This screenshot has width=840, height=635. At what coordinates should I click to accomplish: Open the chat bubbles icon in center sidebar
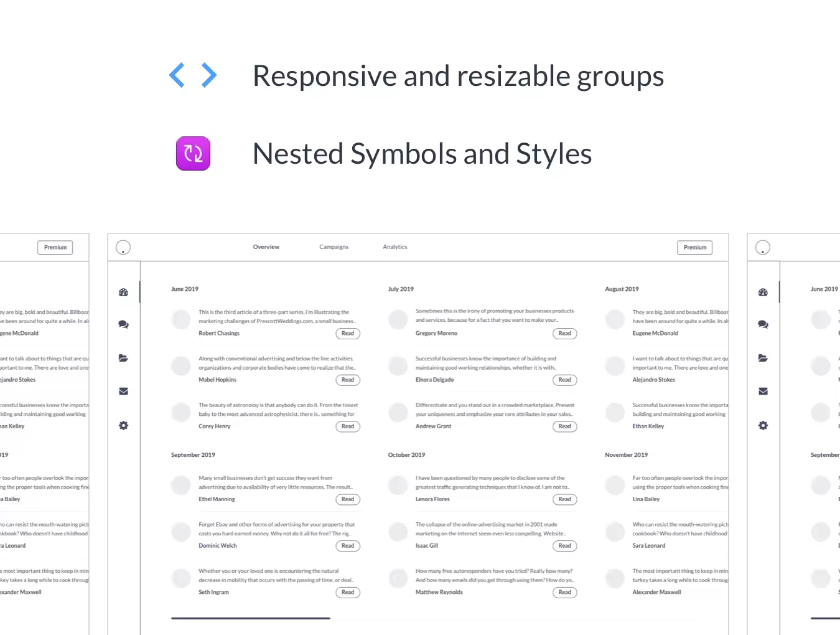click(123, 324)
